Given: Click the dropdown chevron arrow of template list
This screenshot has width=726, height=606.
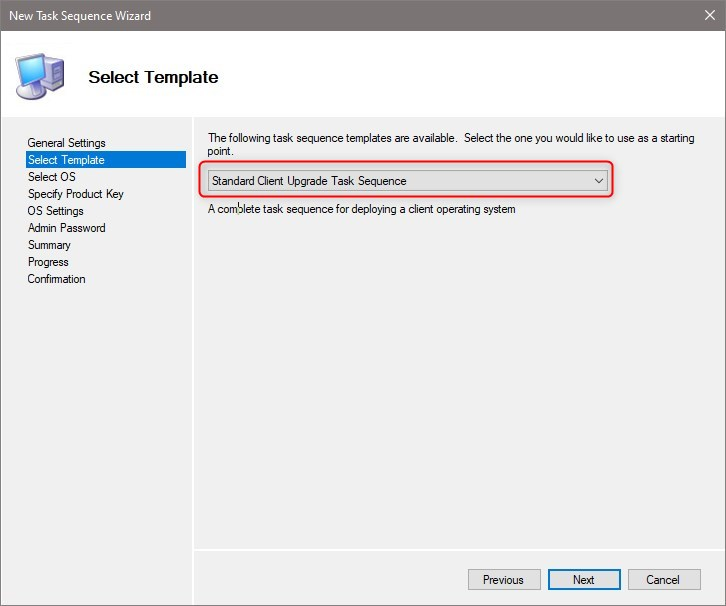Looking at the screenshot, I should pos(598,181).
